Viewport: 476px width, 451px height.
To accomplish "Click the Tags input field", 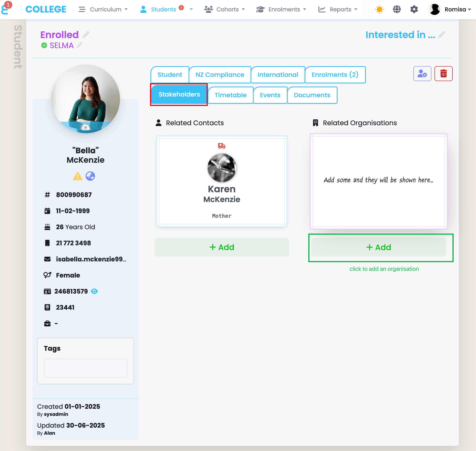I will coord(85,368).
